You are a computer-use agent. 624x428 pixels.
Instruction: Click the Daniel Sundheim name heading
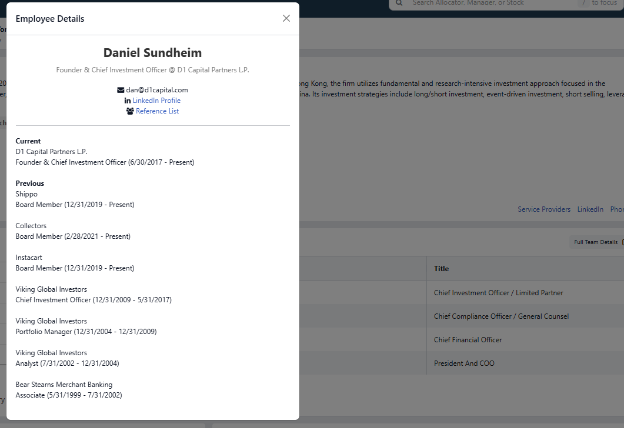[x=152, y=53]
